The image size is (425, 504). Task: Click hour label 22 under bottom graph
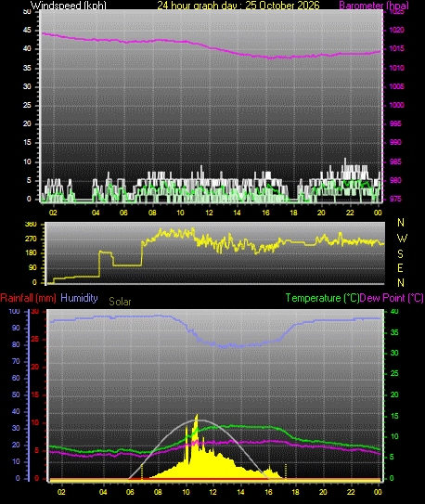pos(351,492)
